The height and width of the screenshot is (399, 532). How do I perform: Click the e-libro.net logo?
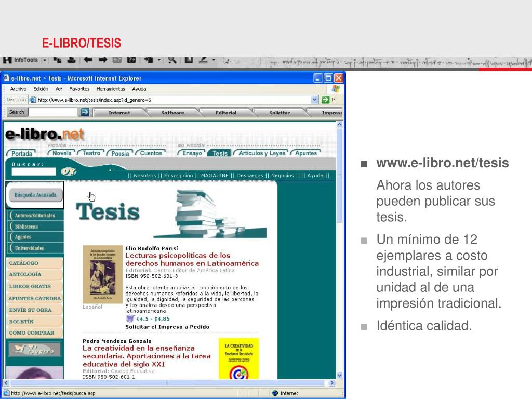click(x=45, y=134)
